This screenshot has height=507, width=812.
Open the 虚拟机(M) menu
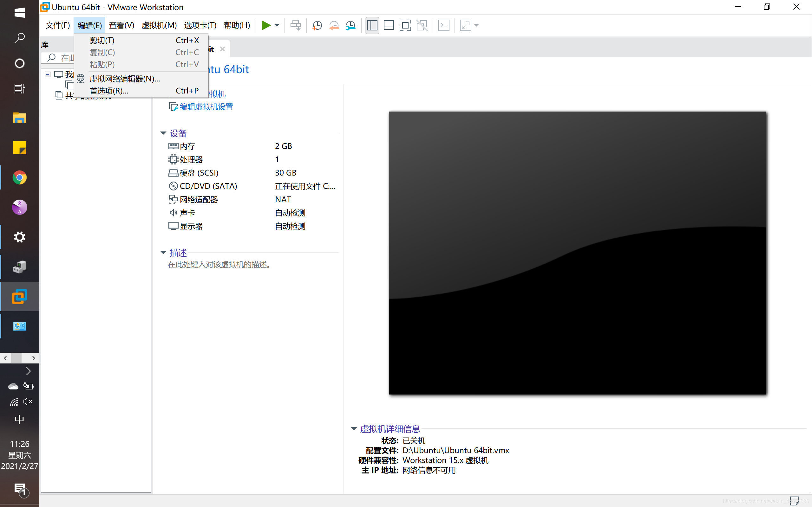[x=159, y=25]
